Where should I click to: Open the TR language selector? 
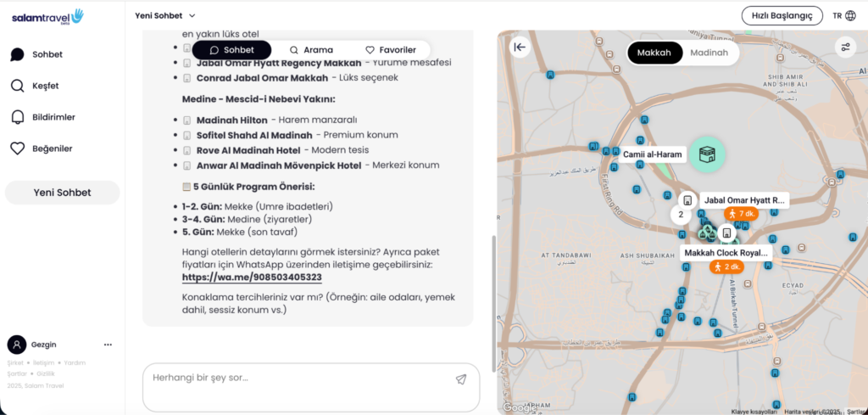point(843,15)
